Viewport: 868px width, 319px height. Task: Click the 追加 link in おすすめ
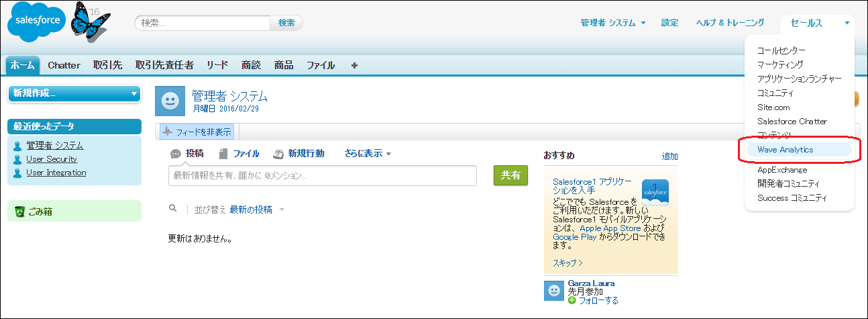point(669,156)
